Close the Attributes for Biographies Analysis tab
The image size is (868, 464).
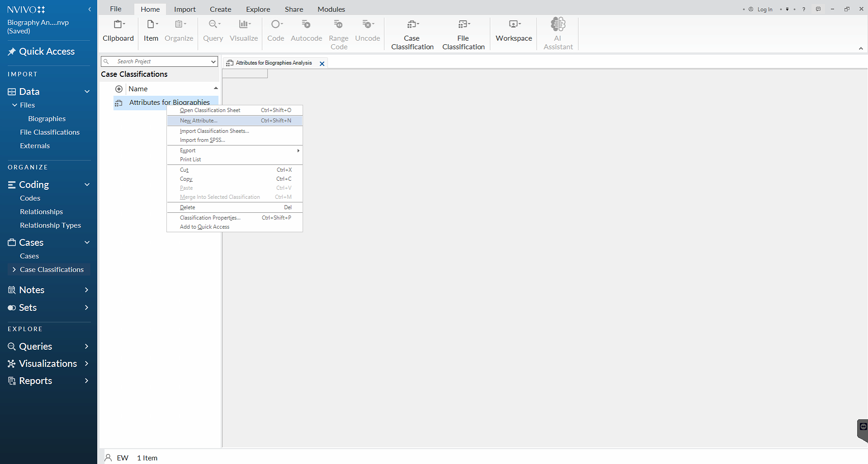click(x=322, y=64)
